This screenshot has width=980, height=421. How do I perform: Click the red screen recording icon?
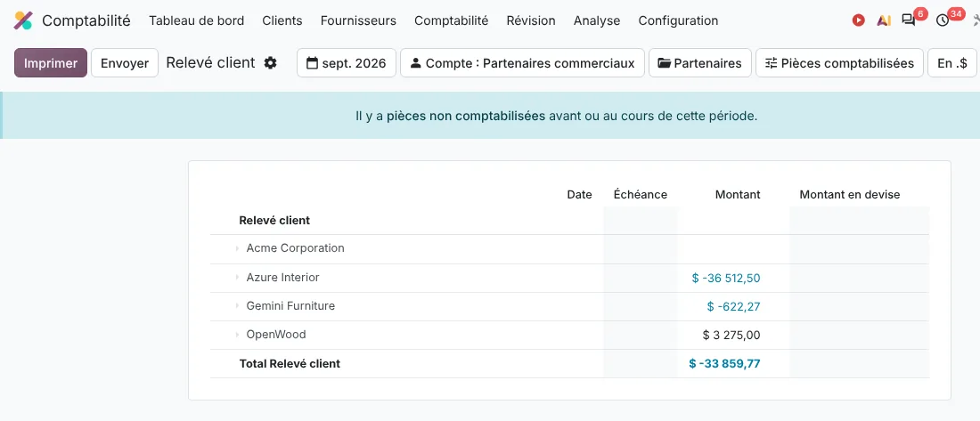(858, 20)
